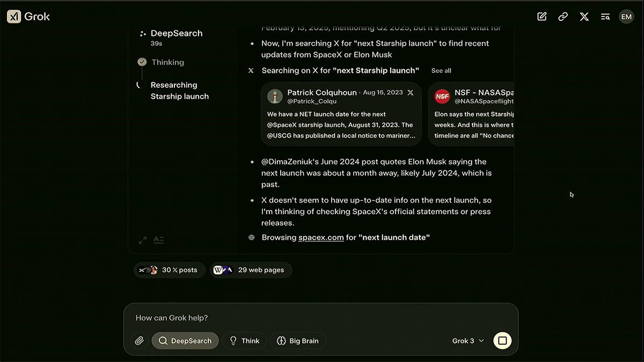Open the Grok 3 model dropdown
Screen dimensions: 644x362
point(468,341)
